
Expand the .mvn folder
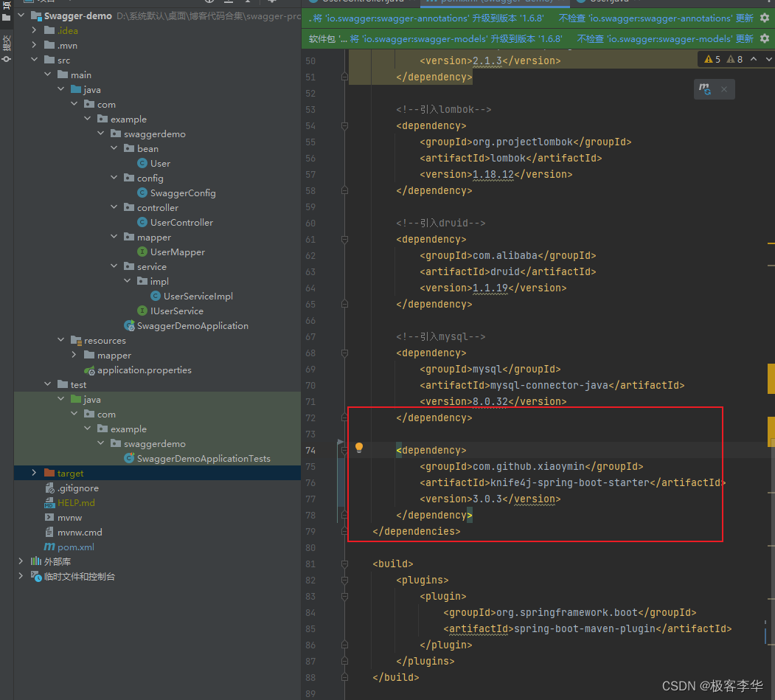(34, 45)
